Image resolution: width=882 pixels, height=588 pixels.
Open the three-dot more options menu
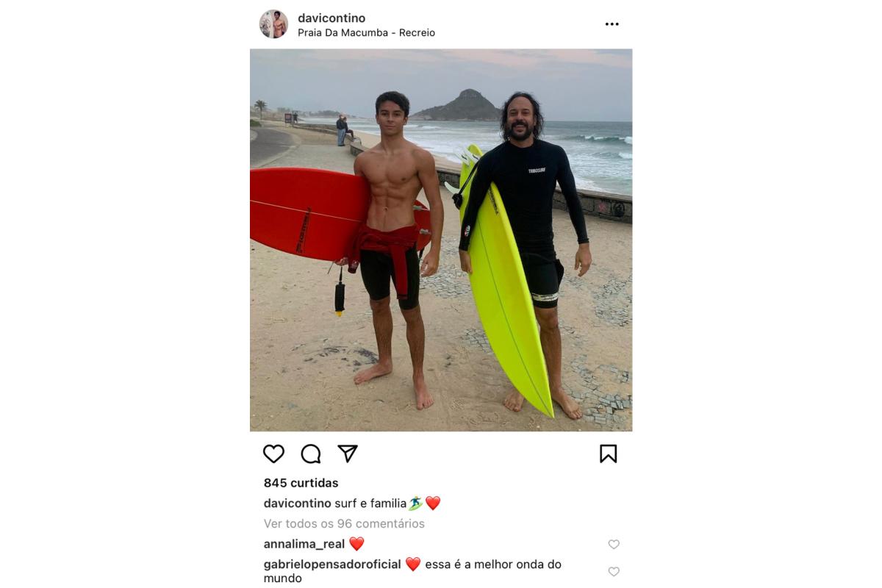click(612, 24)
